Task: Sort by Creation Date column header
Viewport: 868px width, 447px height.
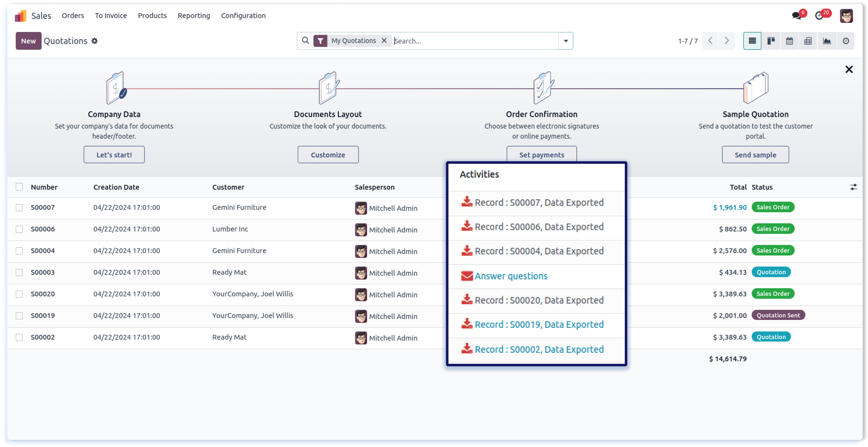Action: click(x=116, y=187)
